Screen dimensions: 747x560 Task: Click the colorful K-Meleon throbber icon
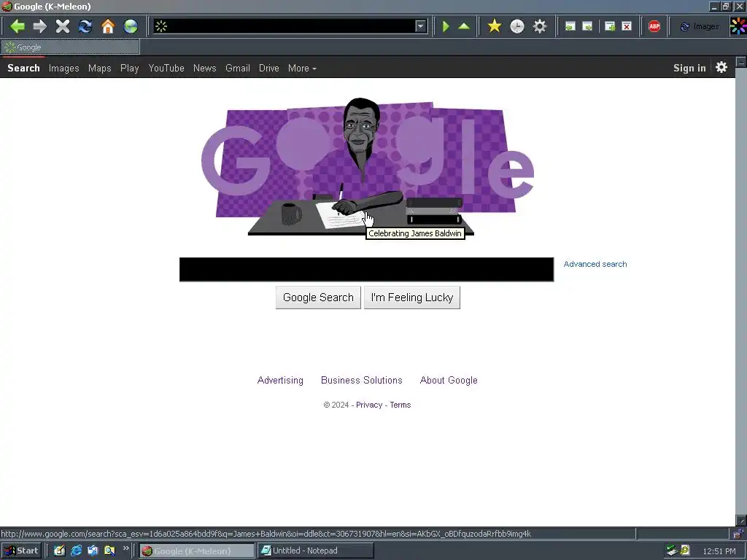738,26
